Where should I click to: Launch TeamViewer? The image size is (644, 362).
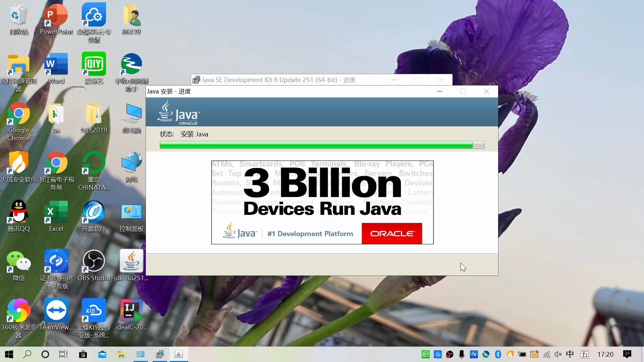(56, 310)
